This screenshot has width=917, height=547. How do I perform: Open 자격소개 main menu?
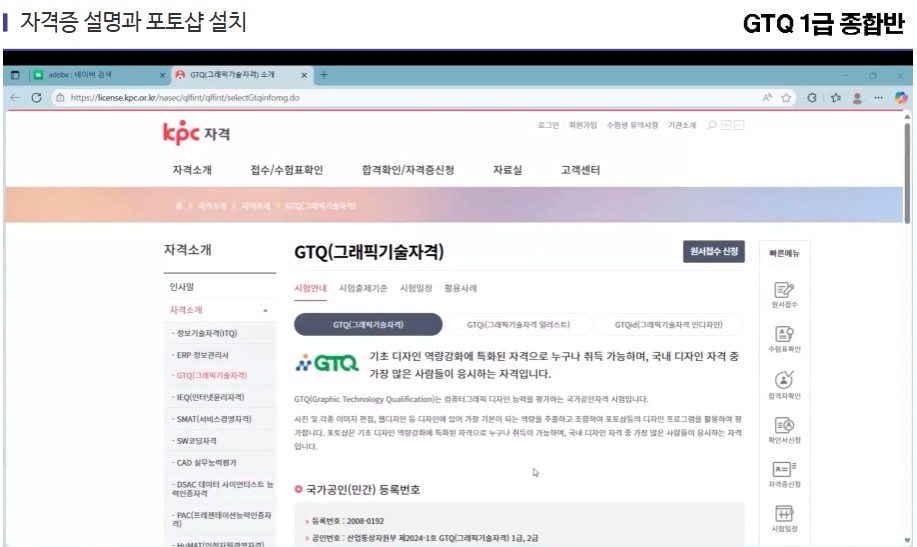click(192, 170)
